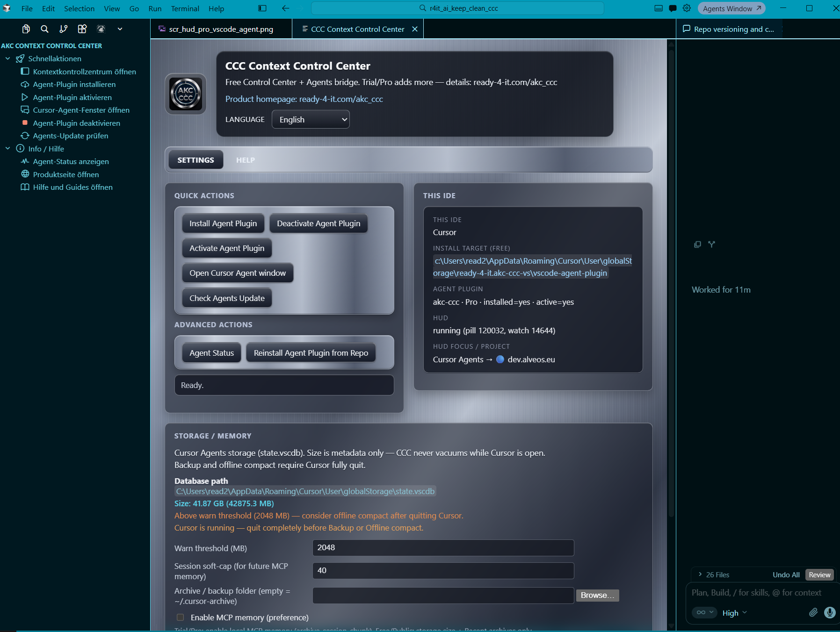Focus the title bar search box r4it_ai_keep_clean_ccc
The width and height of the screenshot is (840, 632).
[457, 8]
